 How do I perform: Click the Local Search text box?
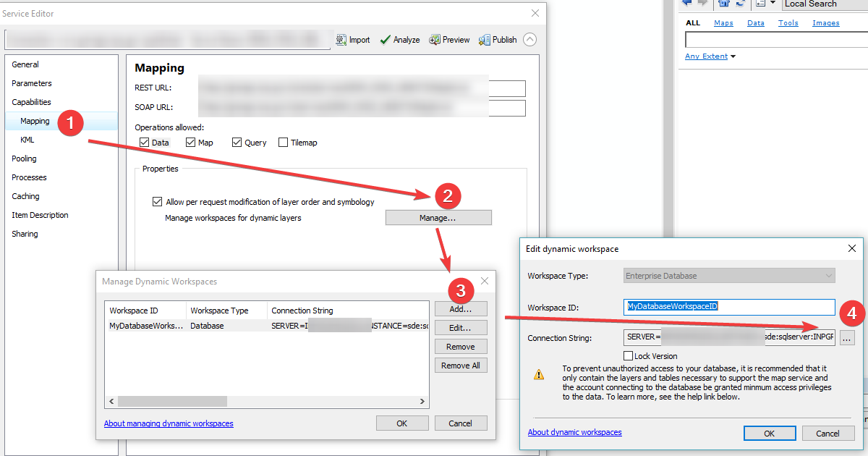click(825, 4)
